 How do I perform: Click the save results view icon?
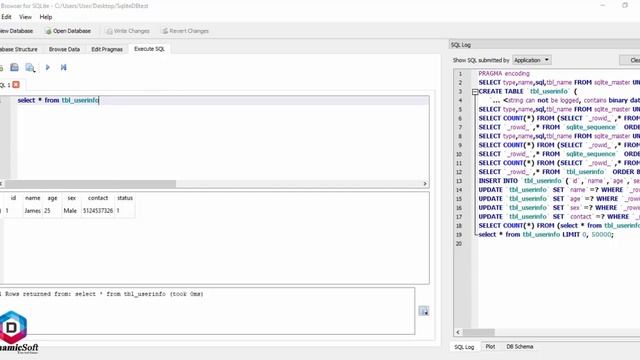424,311
